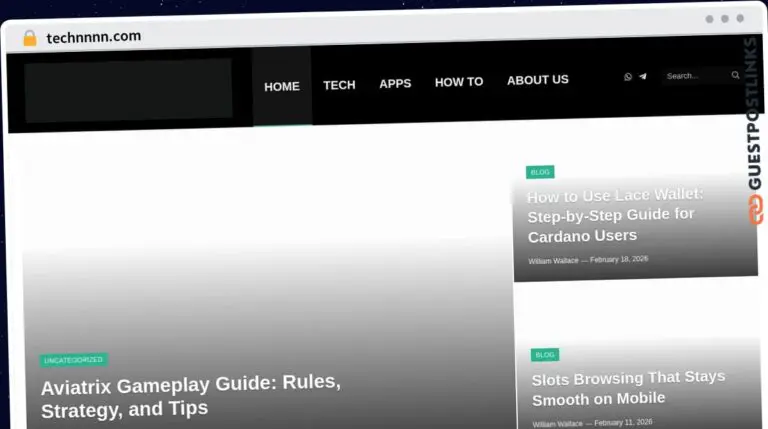Open Slots Browsing That Stays Smooth article
The height and width of the screenshot is (429, 768).
click(x=628, y=388)
